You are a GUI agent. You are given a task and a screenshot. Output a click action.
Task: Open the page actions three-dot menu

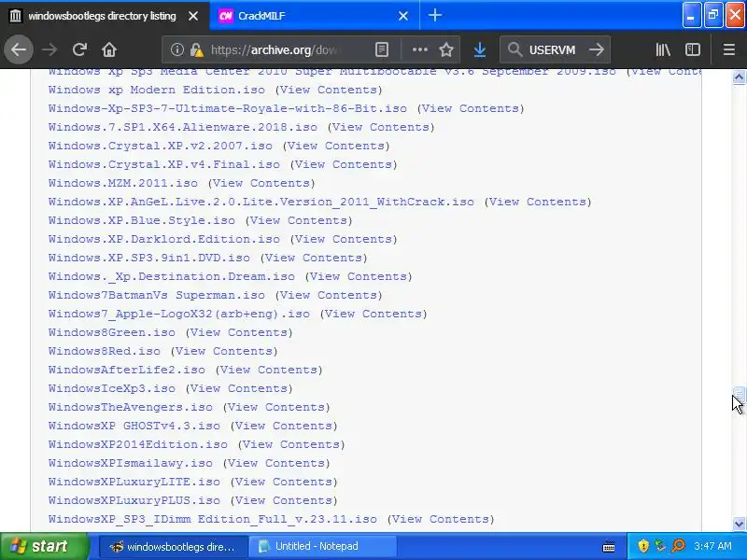point(419,49)
